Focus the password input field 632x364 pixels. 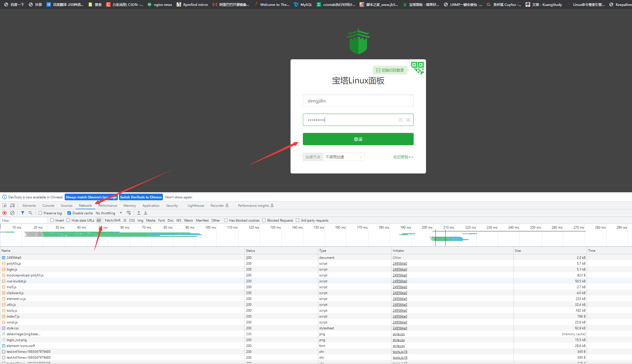[x=358, y=120]
